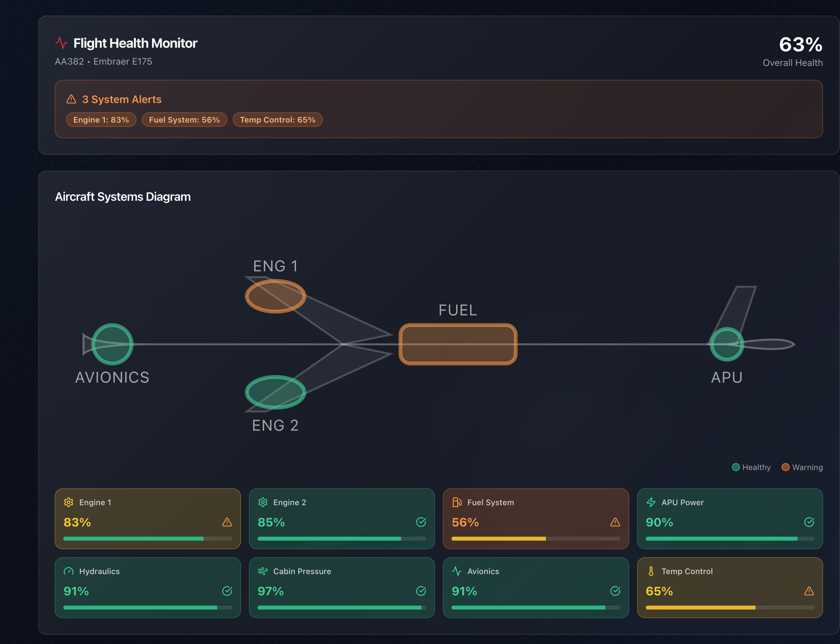The width and height of the screenshot is (840, 644).
Task: Click the APU green circle node
Action: pyautogui.click(x=727, y=344)
